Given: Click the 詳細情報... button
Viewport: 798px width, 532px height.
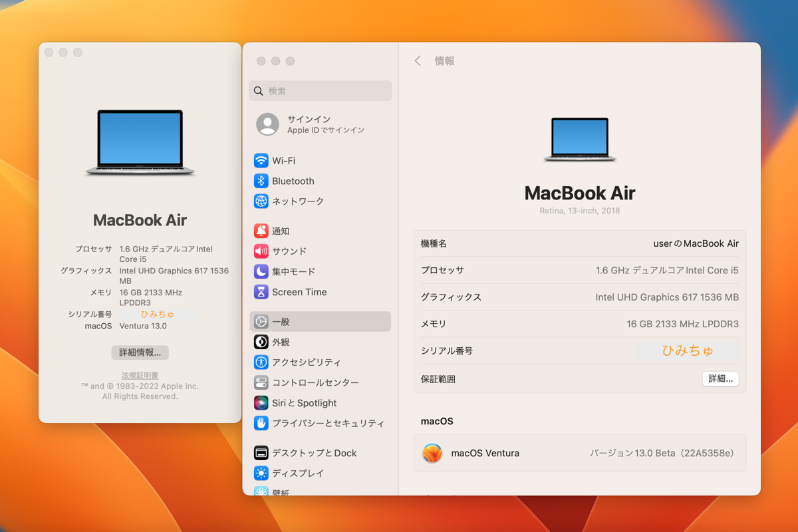Looking at the screenshot, I should pos(140,352).
